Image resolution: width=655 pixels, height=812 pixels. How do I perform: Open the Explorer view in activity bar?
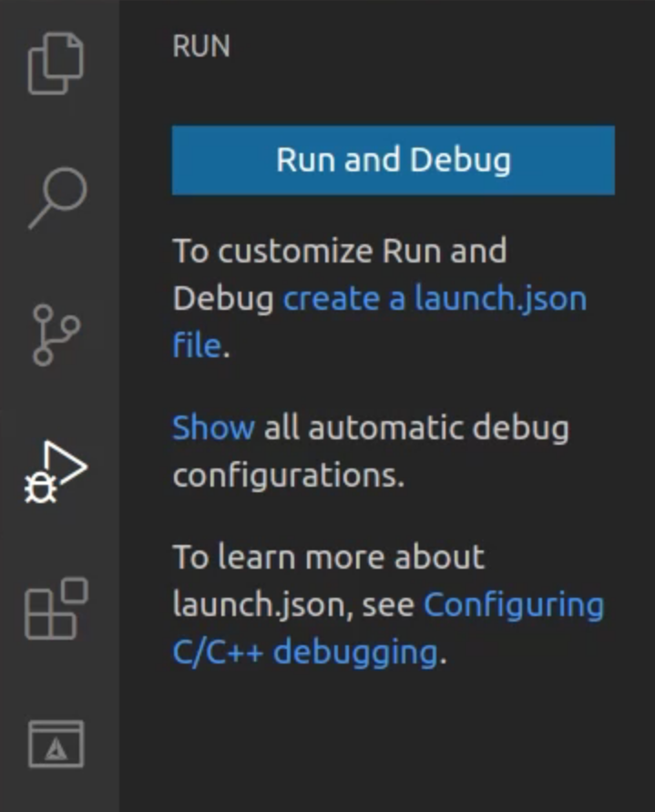pyautogui.click(x=56, y=63)
